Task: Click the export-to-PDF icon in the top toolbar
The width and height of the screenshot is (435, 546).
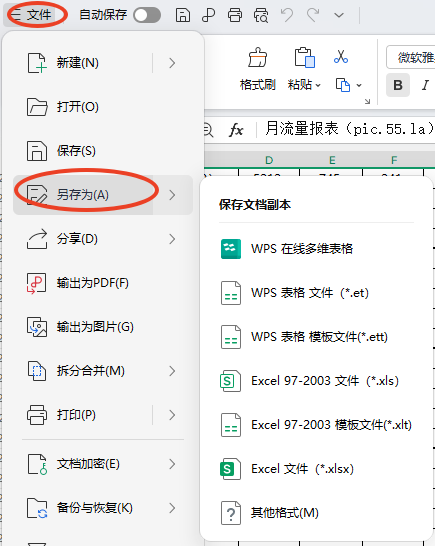Action: coord(208,15)
